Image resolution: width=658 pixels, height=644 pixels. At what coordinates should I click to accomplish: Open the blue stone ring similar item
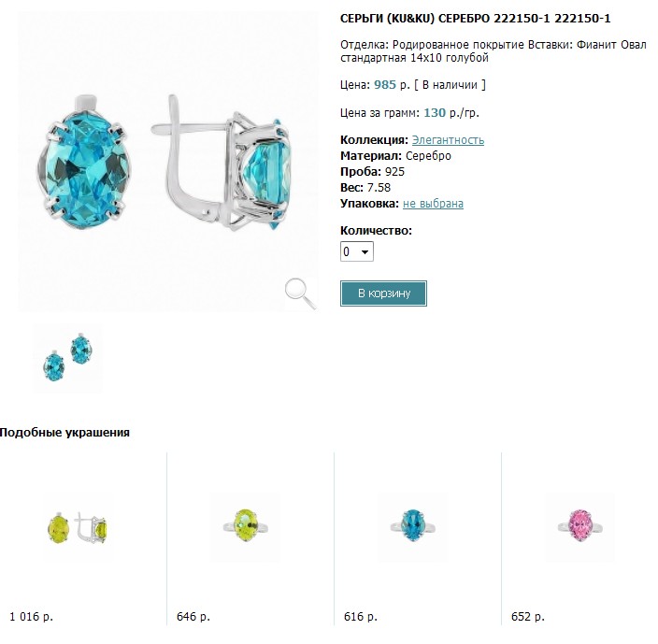(x=412, y=527)
